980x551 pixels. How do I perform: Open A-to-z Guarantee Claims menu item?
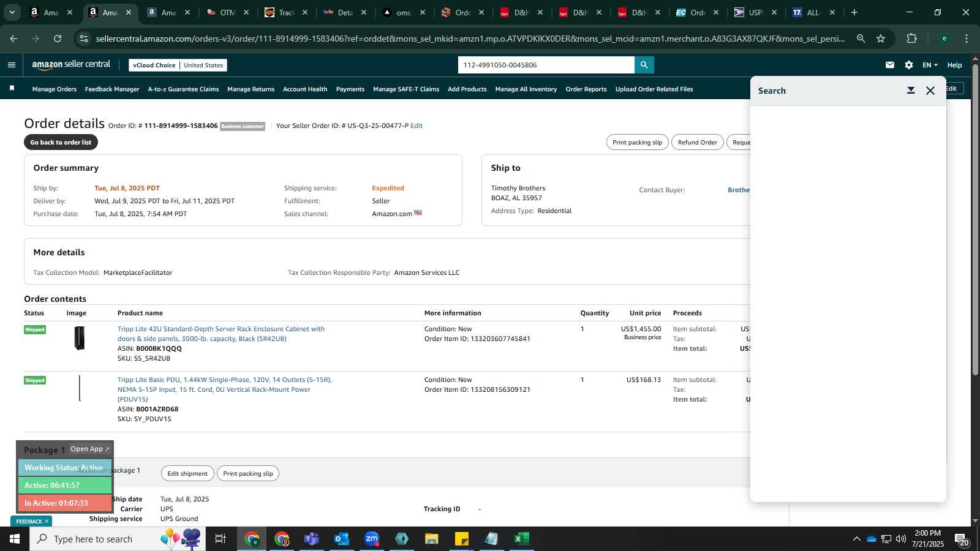(183, 89)
